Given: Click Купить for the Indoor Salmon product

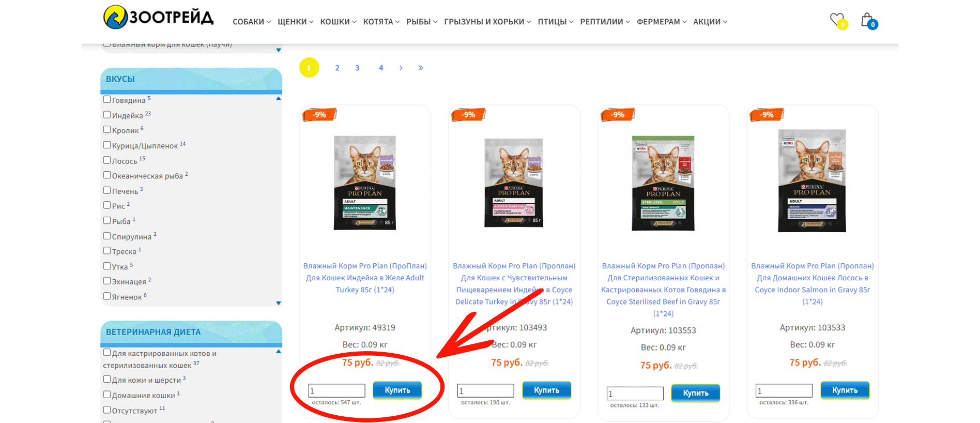Looking at the screenshot, I should click(x=845, y=390).
